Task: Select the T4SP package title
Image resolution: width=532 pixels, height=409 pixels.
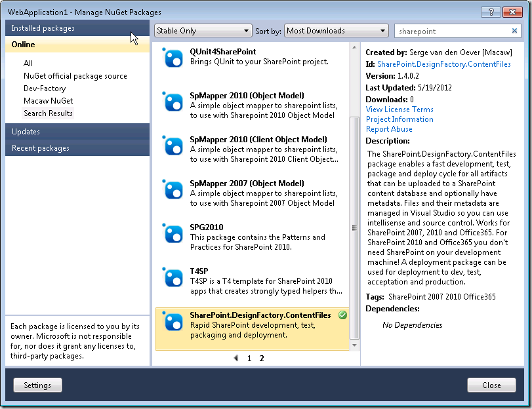Action: click(x=199, y=271)
